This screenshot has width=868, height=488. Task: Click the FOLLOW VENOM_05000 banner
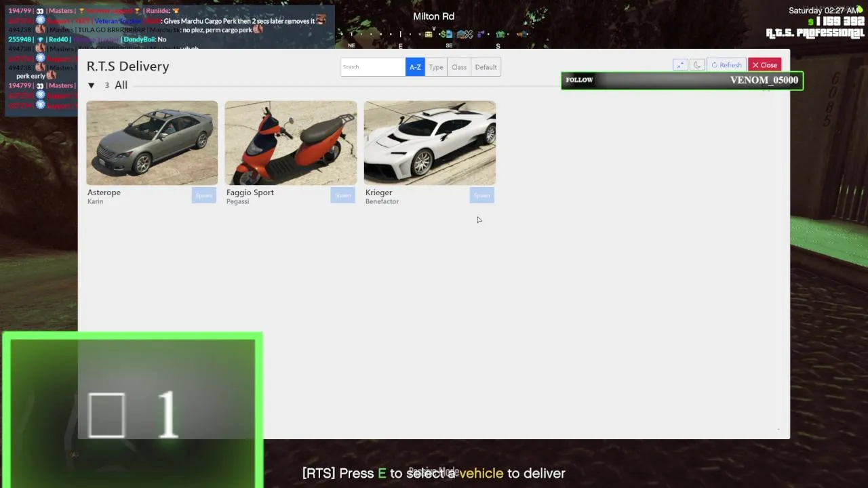(x=682, y=80)
